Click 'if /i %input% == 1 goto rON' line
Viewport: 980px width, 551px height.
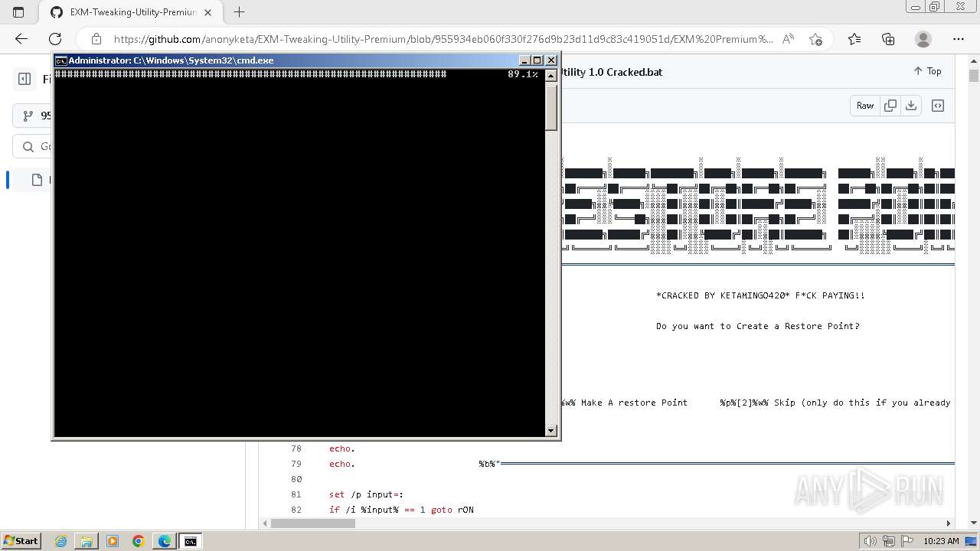[401, 510]
